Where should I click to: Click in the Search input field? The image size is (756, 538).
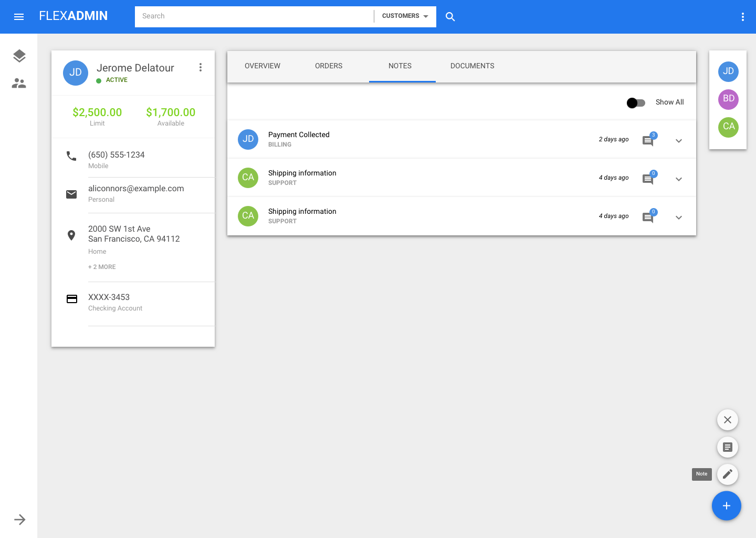pos(254,16)
